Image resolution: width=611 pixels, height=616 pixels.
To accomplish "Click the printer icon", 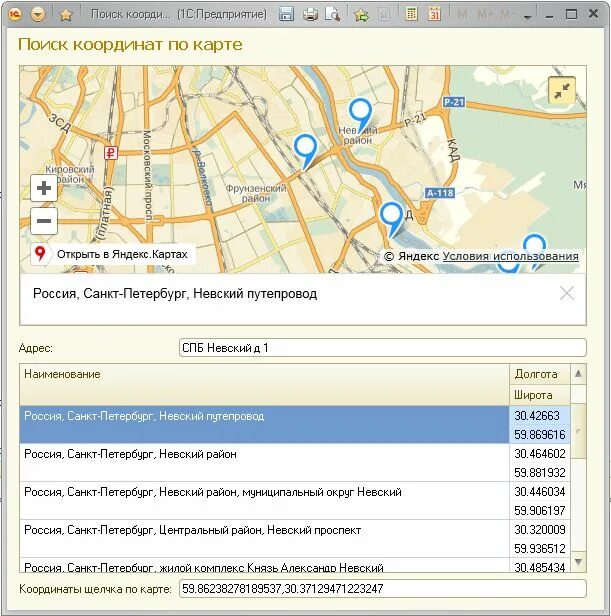I will tap(310, 15).
